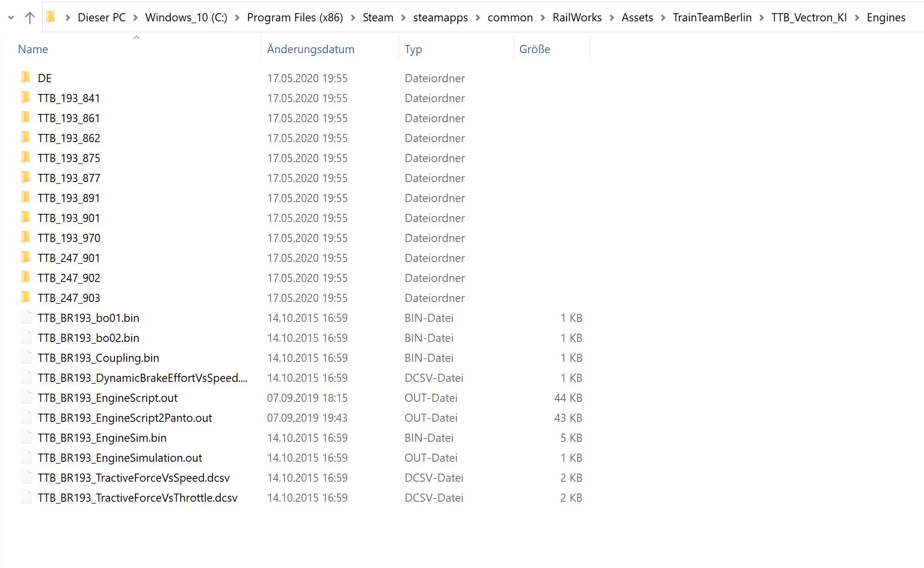The height and width of the screenshot is (568, 924).
Task: Go to Program Files (x86) breadcrumb
Action: [295, 18]
